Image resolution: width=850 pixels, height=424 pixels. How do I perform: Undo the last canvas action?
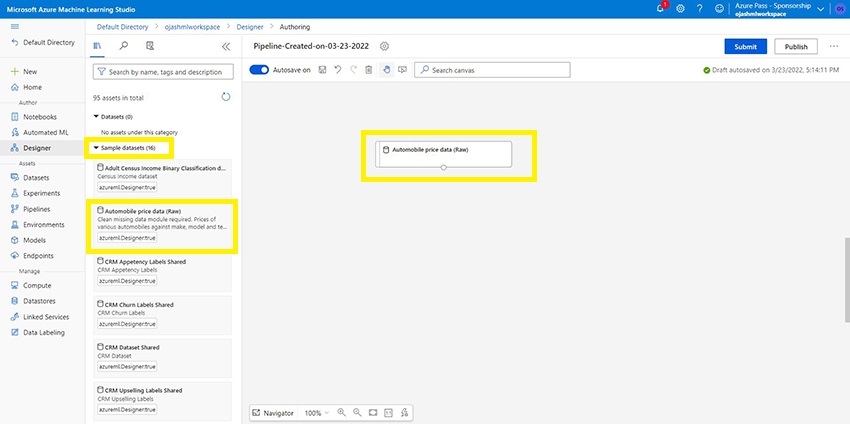(x=338, y=70)
